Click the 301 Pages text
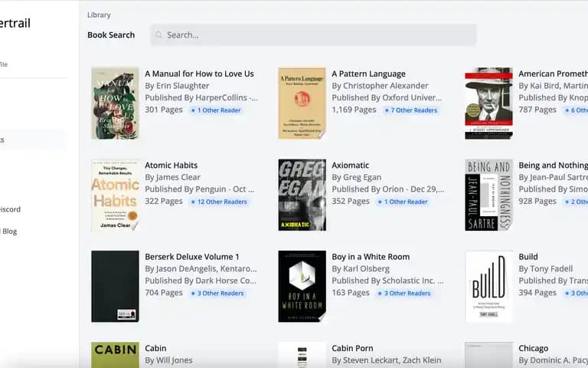 164,110
